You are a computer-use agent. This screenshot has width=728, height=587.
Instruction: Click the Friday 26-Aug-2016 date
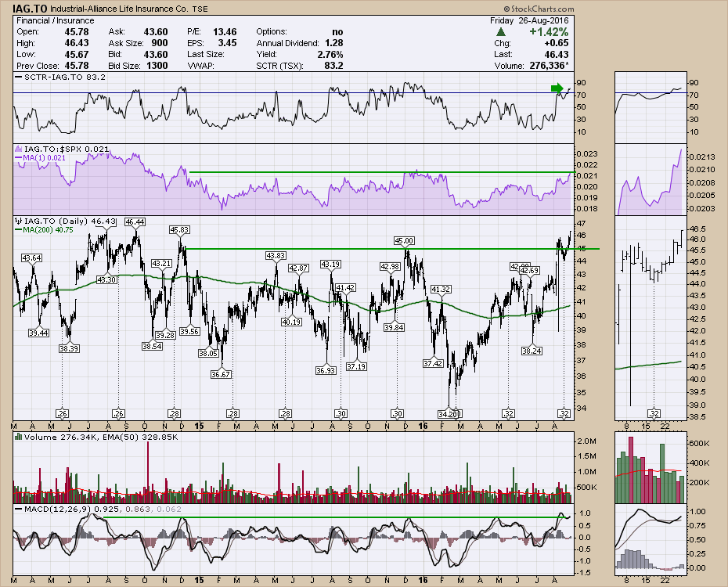[529, 20]
